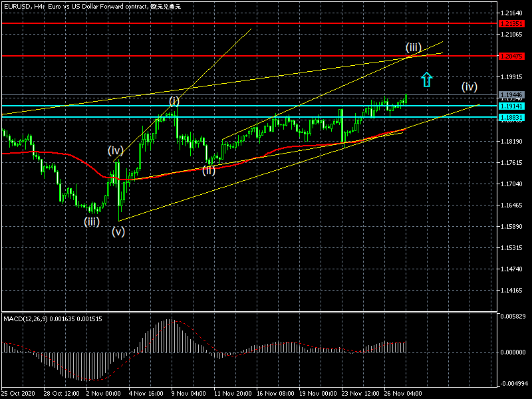Click the MACD scale value 0.005829
Viewport: 532px width, 399px height.
pos(513,317)
